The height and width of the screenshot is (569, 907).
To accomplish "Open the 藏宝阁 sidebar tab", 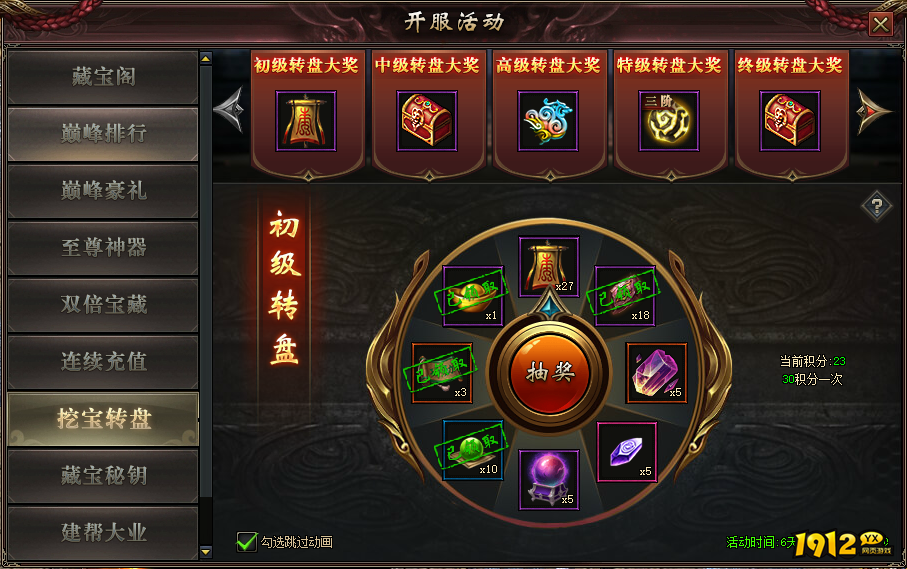I will click(x=103, y=77).
